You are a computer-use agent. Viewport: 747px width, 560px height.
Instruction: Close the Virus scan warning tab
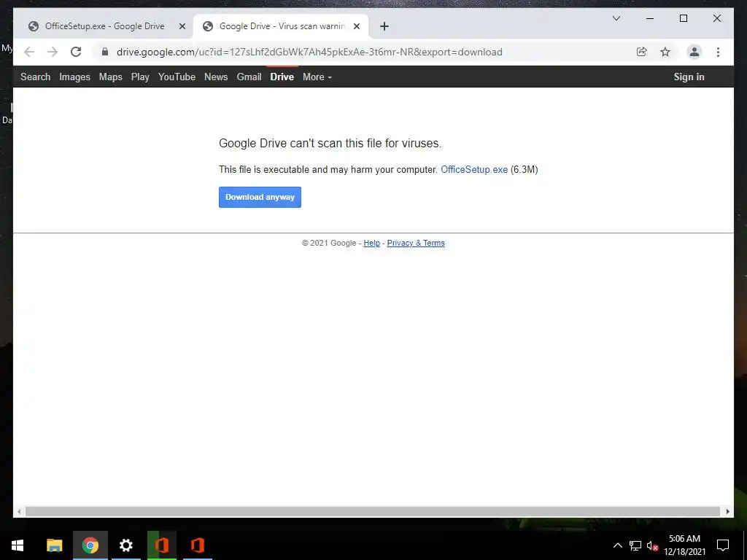356,26
